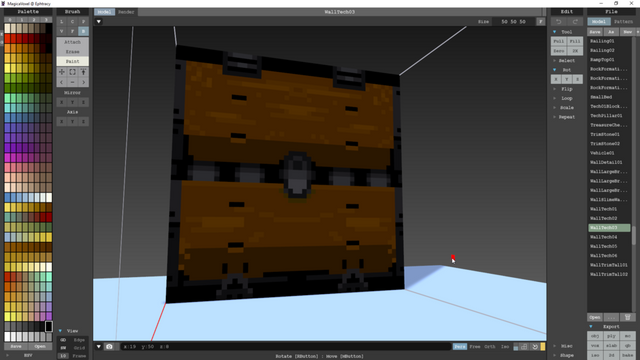This screenshot has width=640, height=360.
Task: Switch to the Pattern tab in File panel
Action: (623, 22)
